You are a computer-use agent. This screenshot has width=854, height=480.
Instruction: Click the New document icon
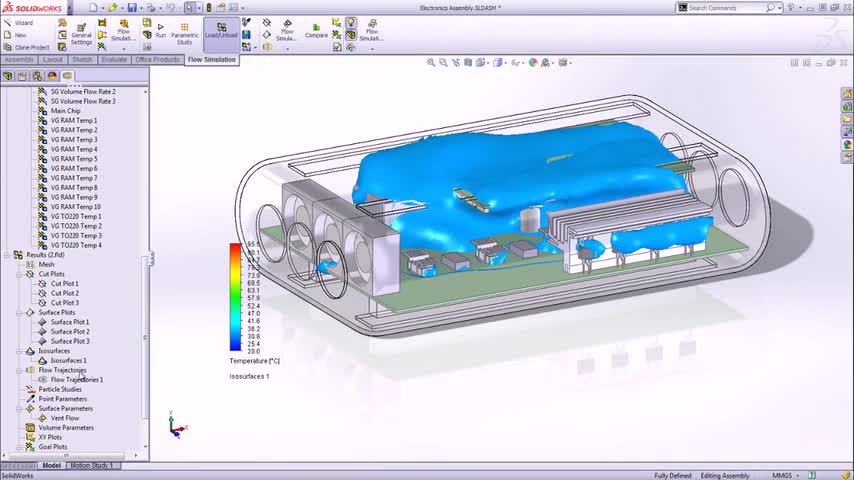[x=94, y=8]
